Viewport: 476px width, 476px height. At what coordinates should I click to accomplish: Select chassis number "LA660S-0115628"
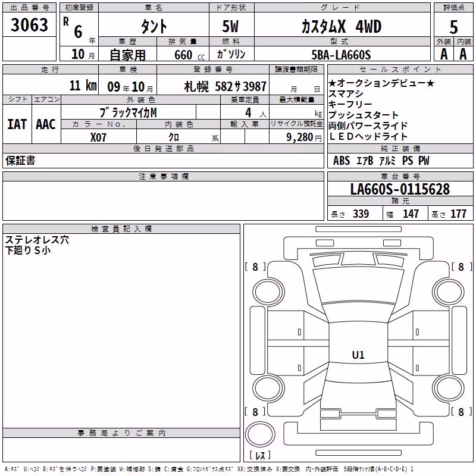point(400,189)
